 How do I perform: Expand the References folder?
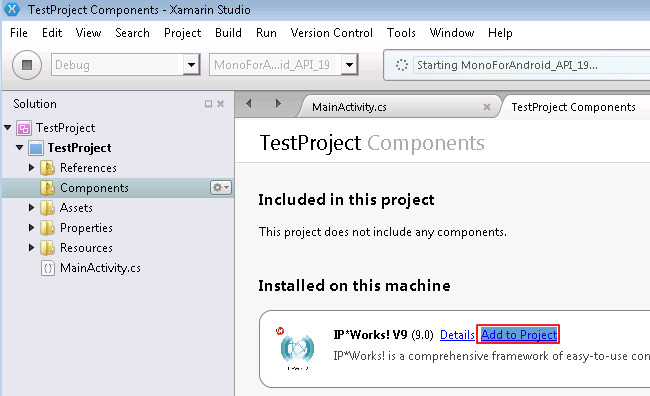pyautogui.click(x=32, y=168)
